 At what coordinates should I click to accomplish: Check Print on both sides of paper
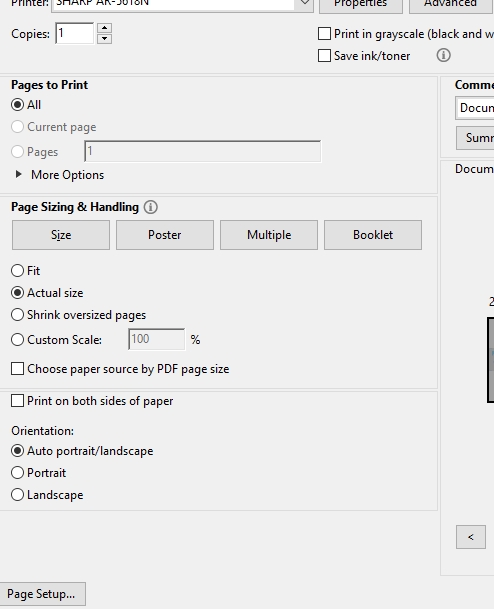pos(17,401)
